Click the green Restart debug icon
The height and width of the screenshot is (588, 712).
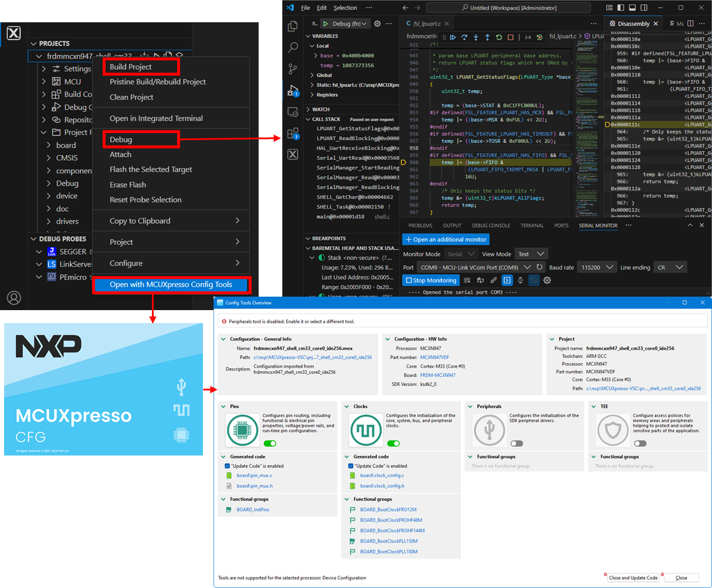click(499, 37)
